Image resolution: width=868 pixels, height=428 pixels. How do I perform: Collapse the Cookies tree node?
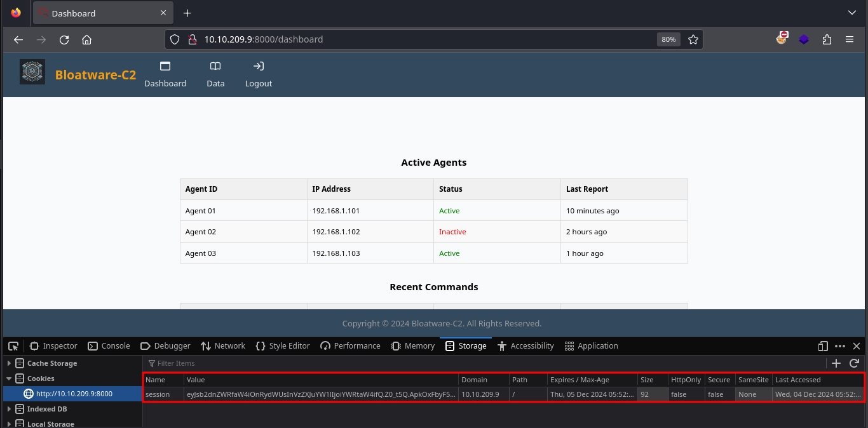pyautogui.click(x=9, y=378)
